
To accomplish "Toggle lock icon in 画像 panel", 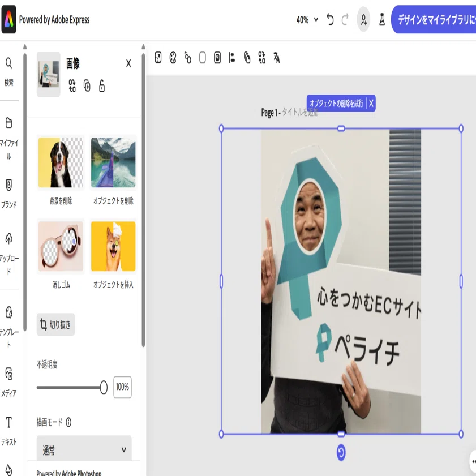I will point(102,85).
